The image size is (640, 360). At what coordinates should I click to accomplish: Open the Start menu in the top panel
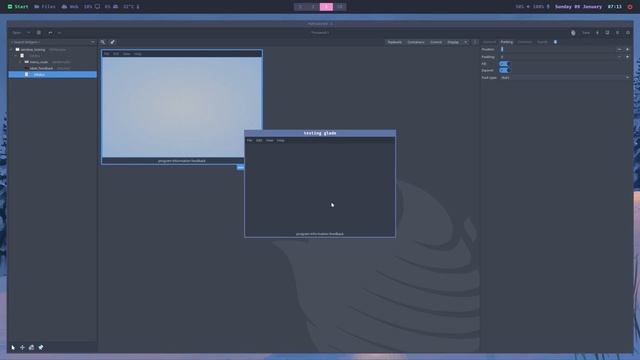18,7
